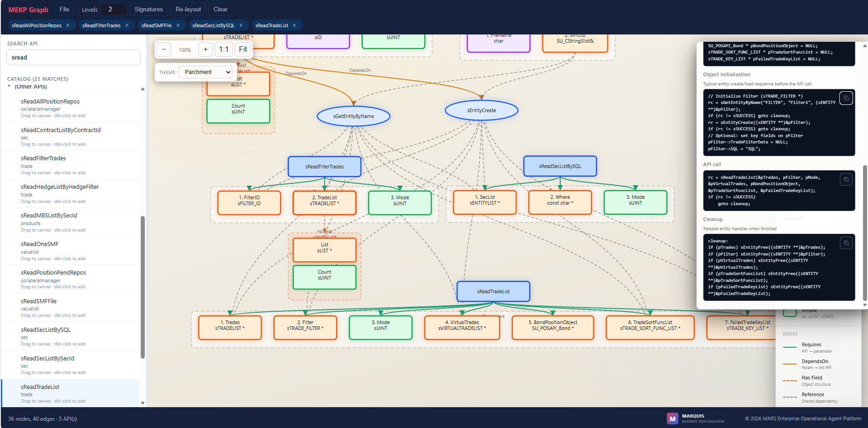Image resolution: width=868 pixels, height=428 pixels.
Task: Close the sReadAllPositionRepos tab
Action: (x=68, y=25)
